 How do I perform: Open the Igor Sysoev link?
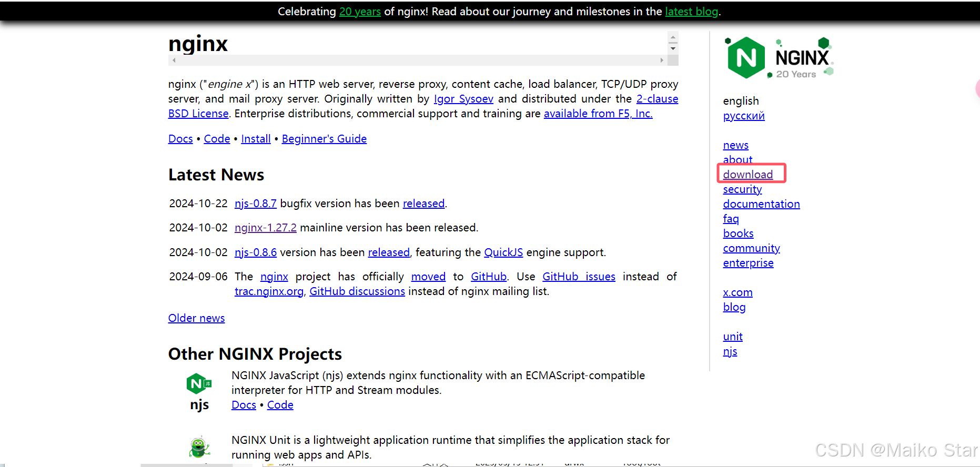tap(463, 99)
